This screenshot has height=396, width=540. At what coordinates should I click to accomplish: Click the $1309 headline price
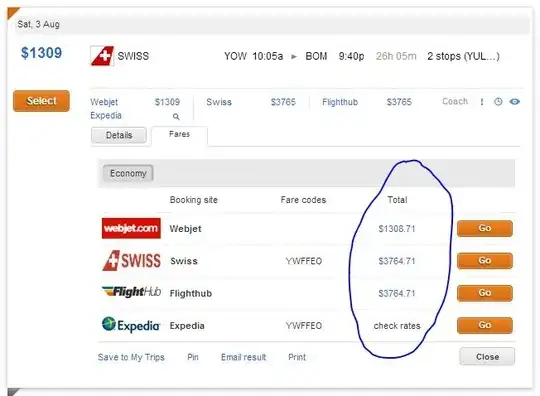pyautogui.click(x=41, y=53)
